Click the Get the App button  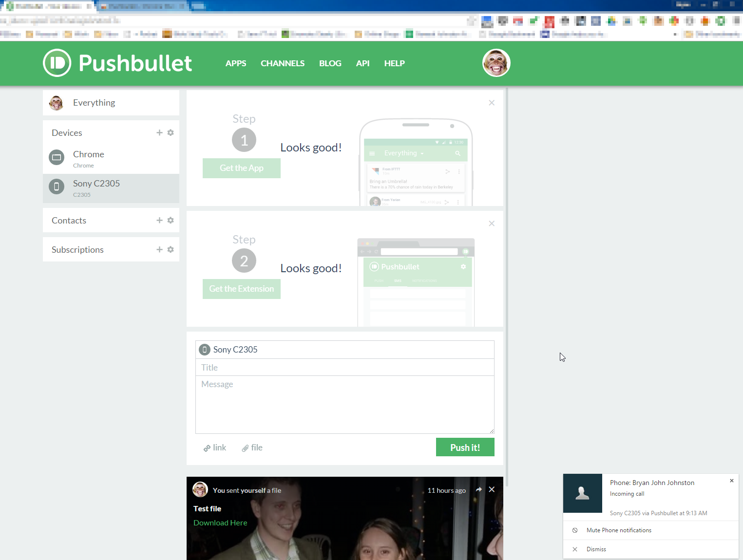242,168
